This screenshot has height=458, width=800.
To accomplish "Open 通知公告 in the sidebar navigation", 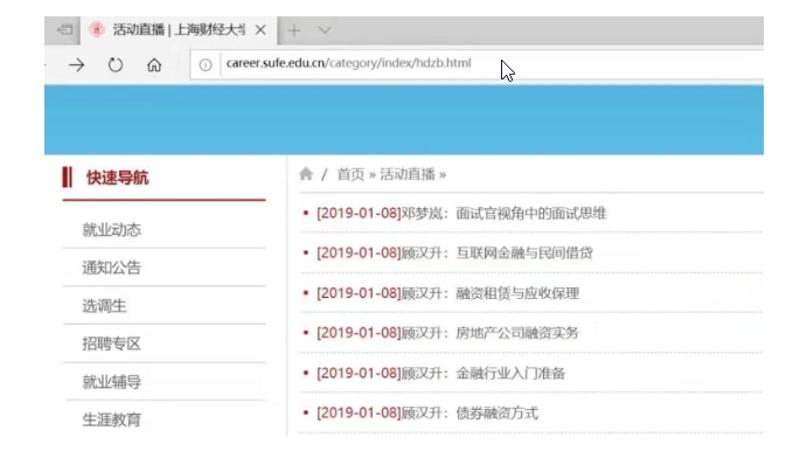I will click(x=111, y=268).
